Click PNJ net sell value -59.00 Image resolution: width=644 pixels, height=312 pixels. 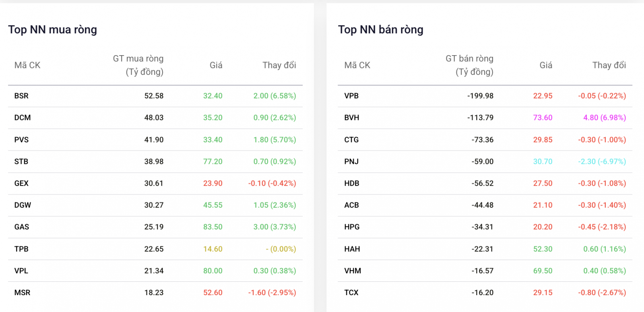483,161
